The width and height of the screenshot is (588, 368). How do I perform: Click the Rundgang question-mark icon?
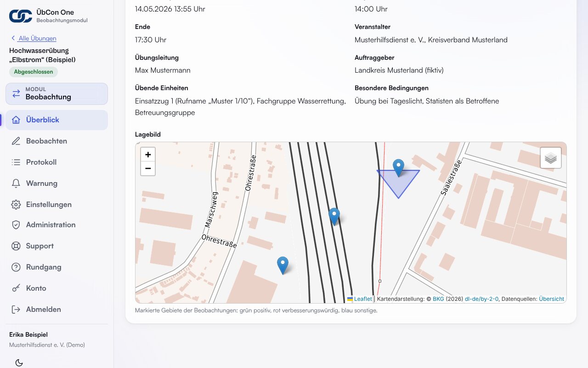coord(16,267)
